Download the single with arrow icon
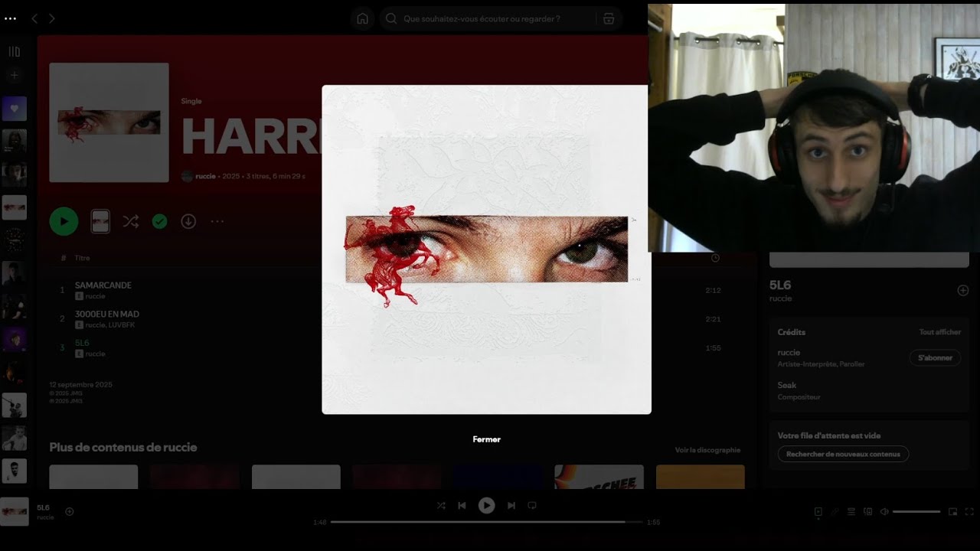980x551 pixels. [x=188, y=221]
